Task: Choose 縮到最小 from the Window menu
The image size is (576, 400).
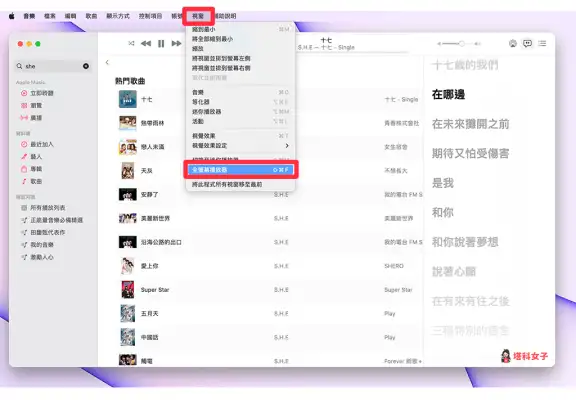Action: [240, 29]
